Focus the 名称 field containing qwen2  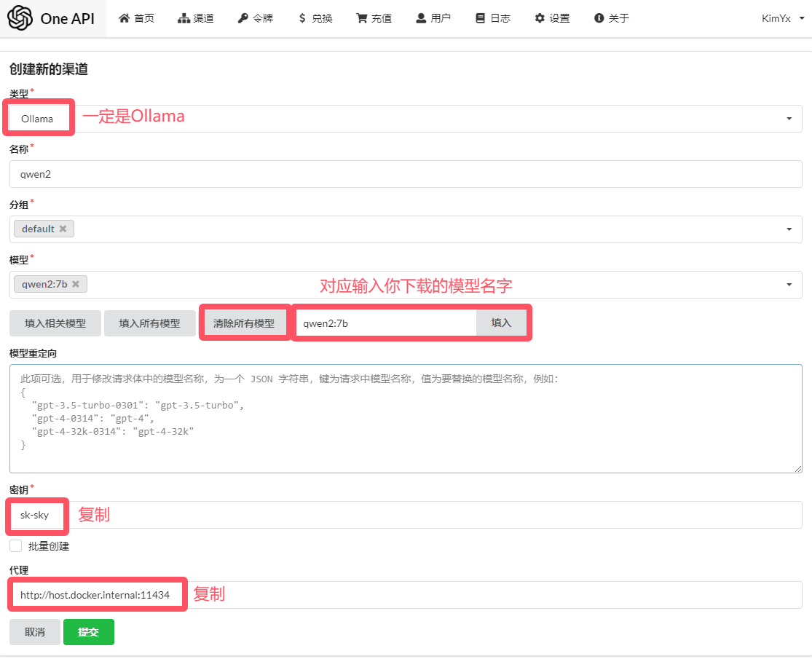click(x=406, y=174)
